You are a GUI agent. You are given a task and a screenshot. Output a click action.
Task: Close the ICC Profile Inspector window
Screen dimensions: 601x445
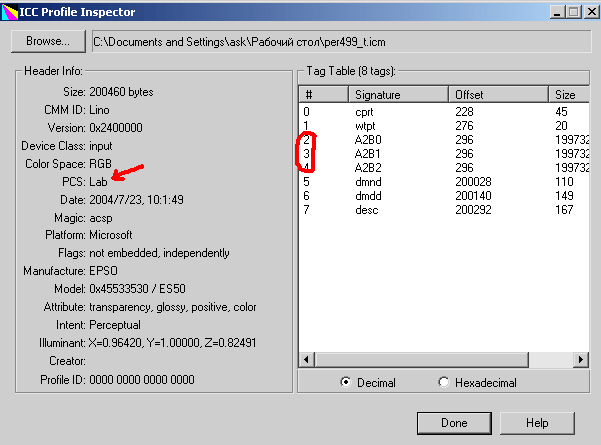[x=591, y=12]
